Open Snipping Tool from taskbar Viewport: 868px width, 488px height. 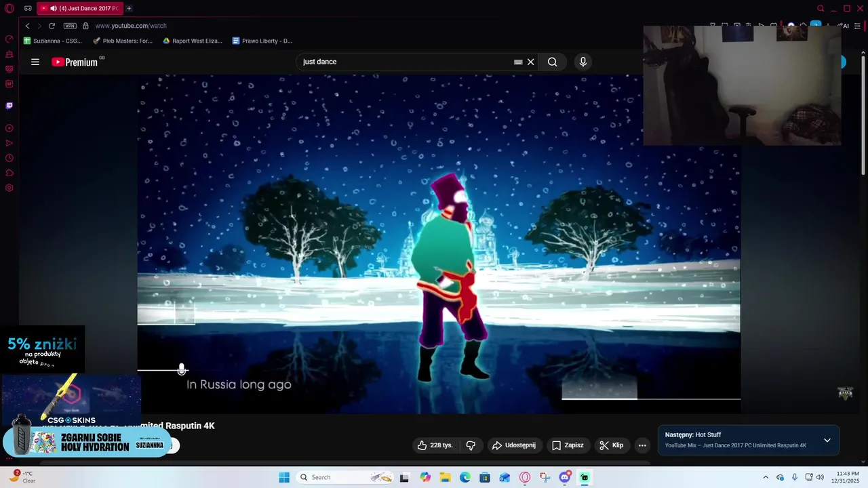pos(545,477)
